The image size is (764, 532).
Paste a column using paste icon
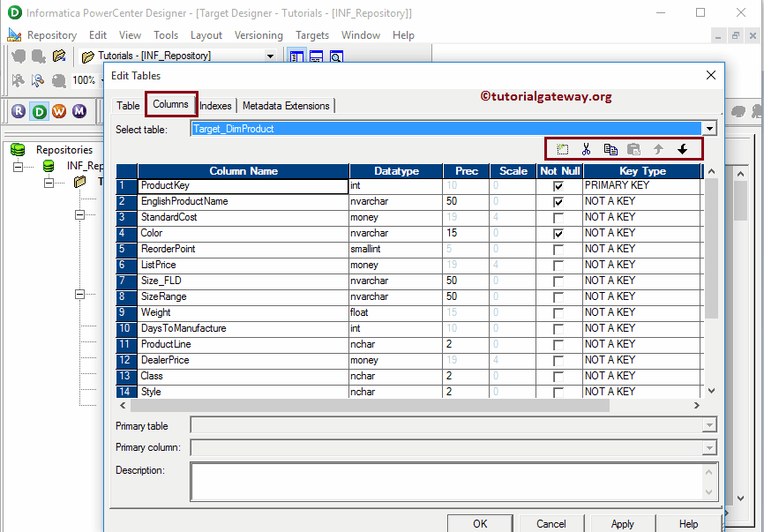tap(633, 148)
